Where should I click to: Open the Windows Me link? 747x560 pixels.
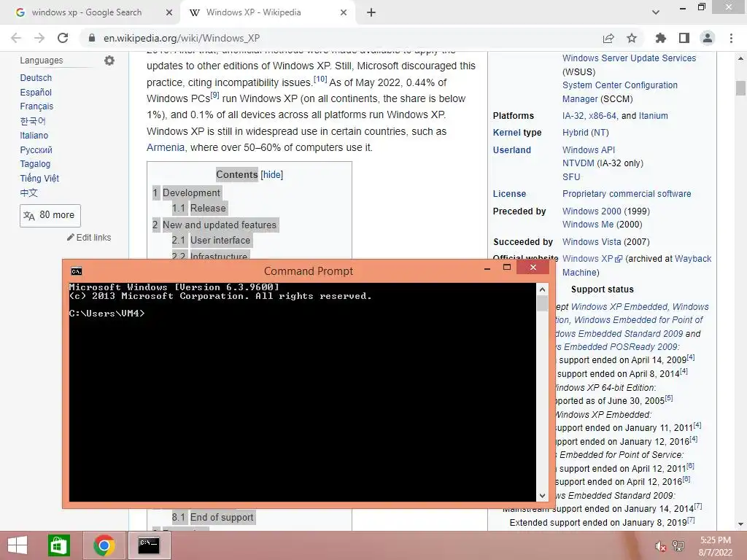[588, 225]
